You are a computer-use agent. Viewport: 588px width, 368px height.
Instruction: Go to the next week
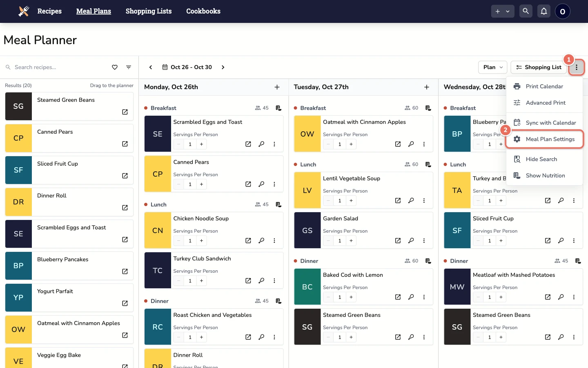[223, 67]
